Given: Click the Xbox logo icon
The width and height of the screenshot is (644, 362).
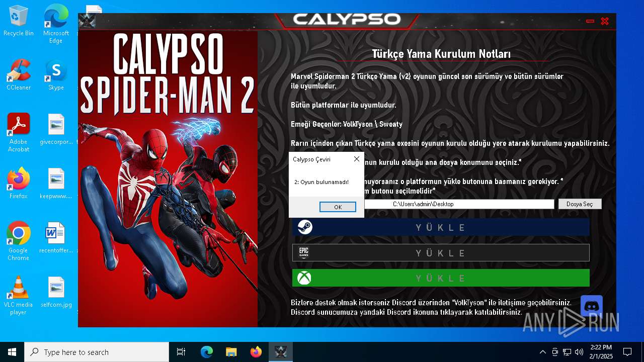Looking at the screenshot, I should [x=304, y=278].
